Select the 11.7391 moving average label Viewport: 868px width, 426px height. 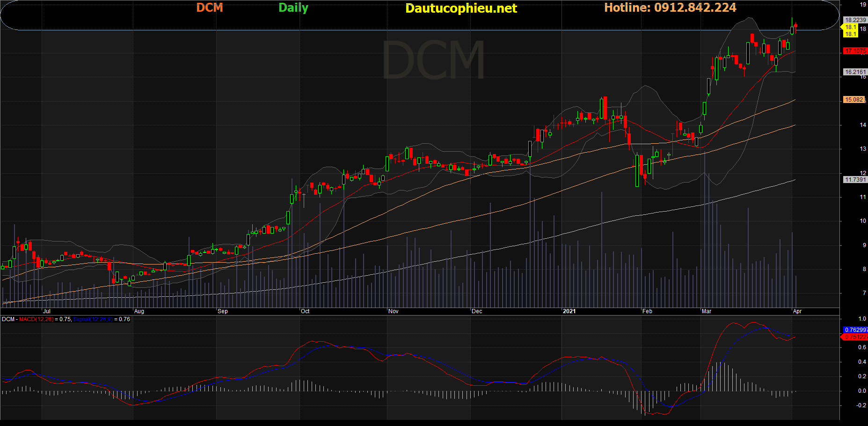pyautogui.click(x=855, y=179)
